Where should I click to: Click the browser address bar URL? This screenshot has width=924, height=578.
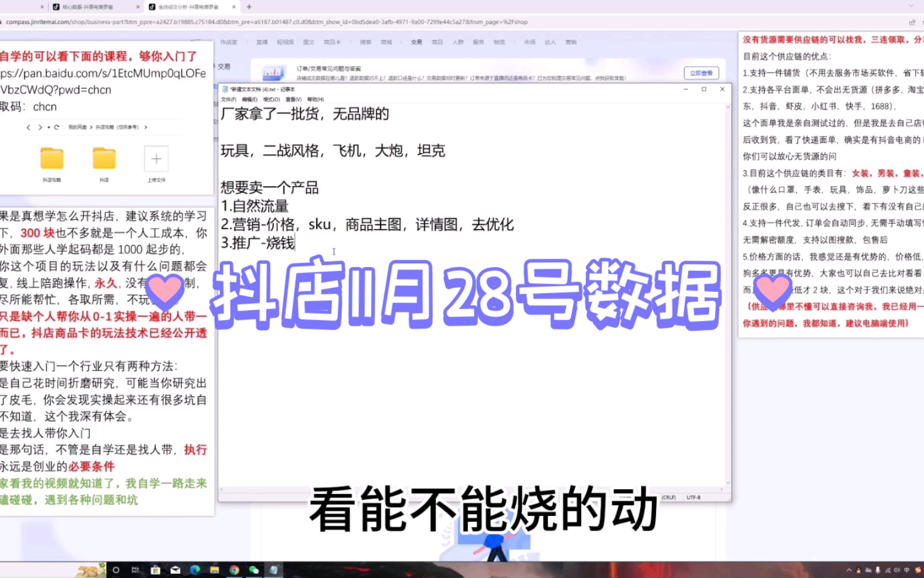pyautogui.click(x=267, y=22)
